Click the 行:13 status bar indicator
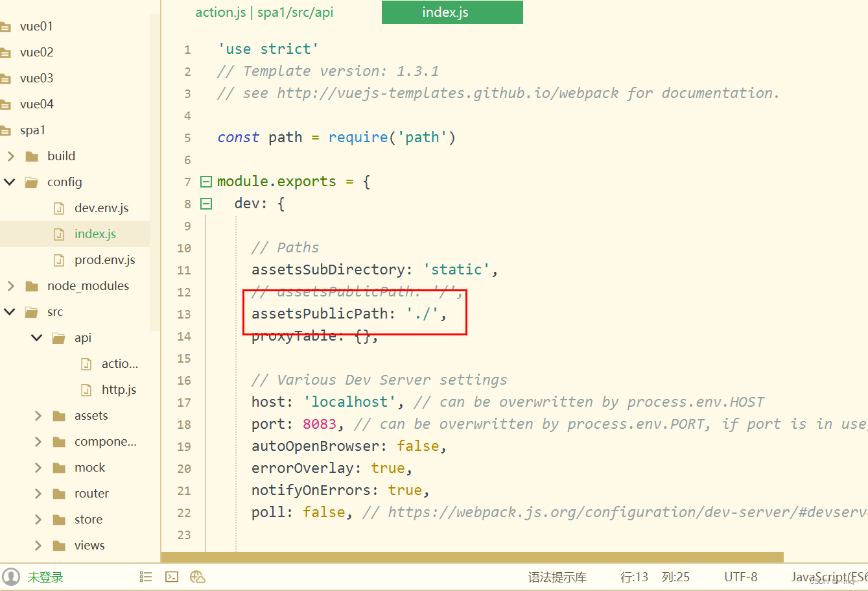868x591 pixels. tap(634, 577)
